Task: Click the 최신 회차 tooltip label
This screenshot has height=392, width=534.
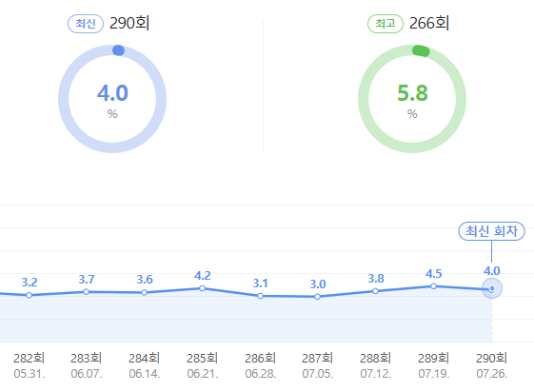Action: coord(491,231)
